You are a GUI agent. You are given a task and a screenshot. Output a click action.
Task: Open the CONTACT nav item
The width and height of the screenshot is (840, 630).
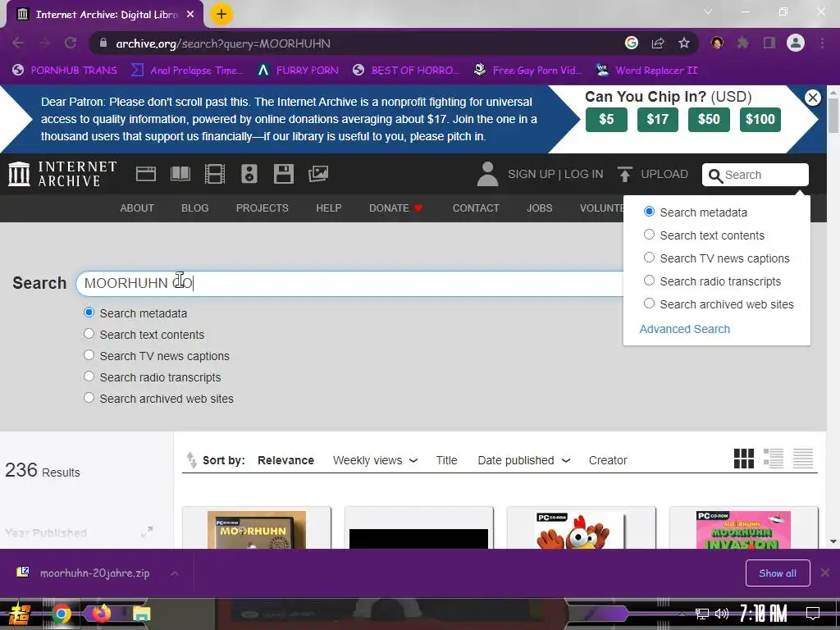pos(476,208)
